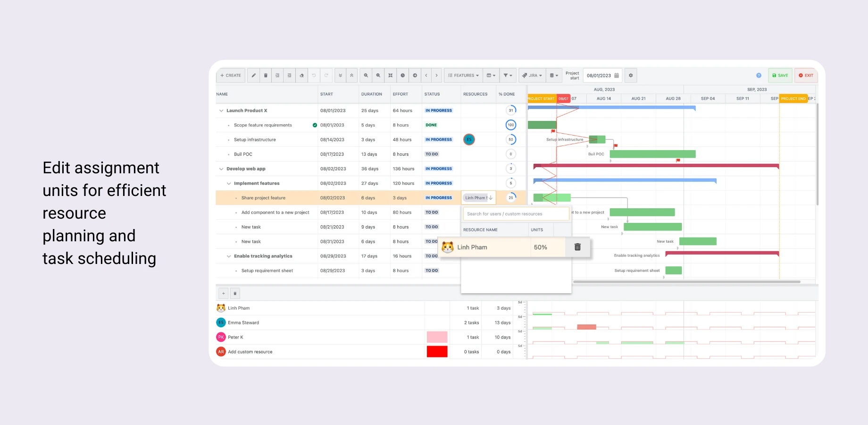
Task: Click the search for users input field
Action: point(516,213)
